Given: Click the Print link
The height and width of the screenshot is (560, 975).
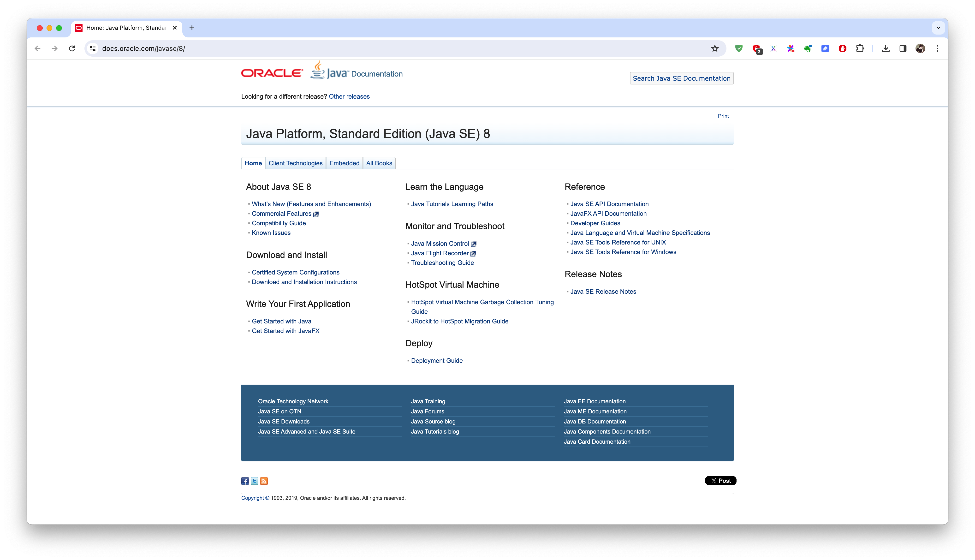Looking at the screenshot, I should [723, 116].
